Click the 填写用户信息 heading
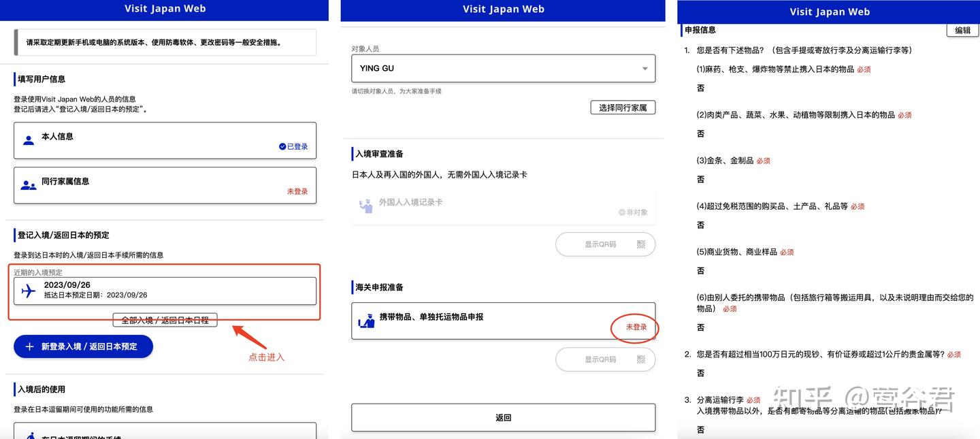 click(x=42, y=79)
